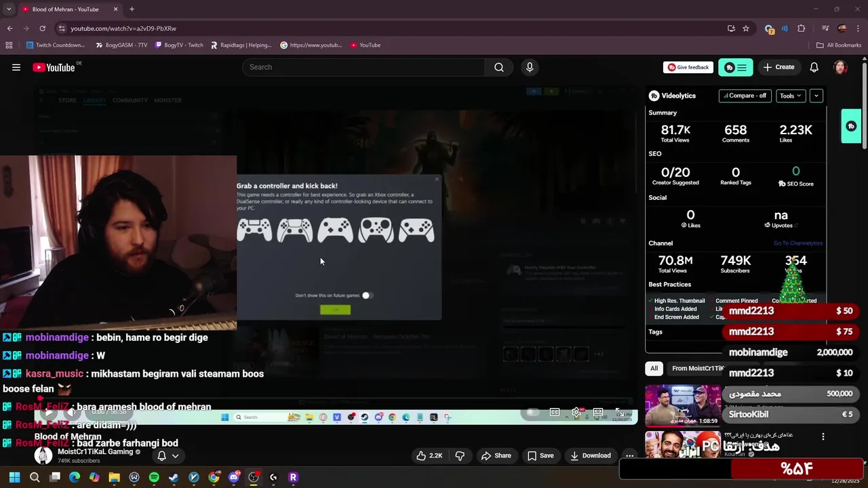Mute the video via the volume icon
The width and height of the screenshot is (868, 488).
pyautogui.click(x=71, y=412)
